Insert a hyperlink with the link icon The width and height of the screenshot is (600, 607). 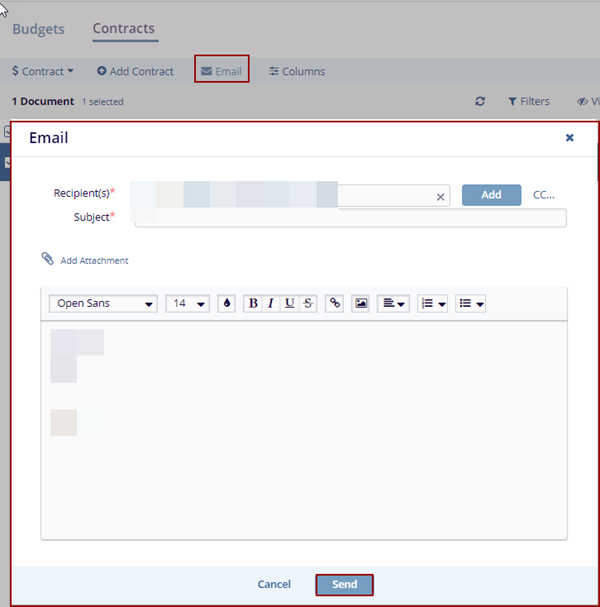point(335,303)
